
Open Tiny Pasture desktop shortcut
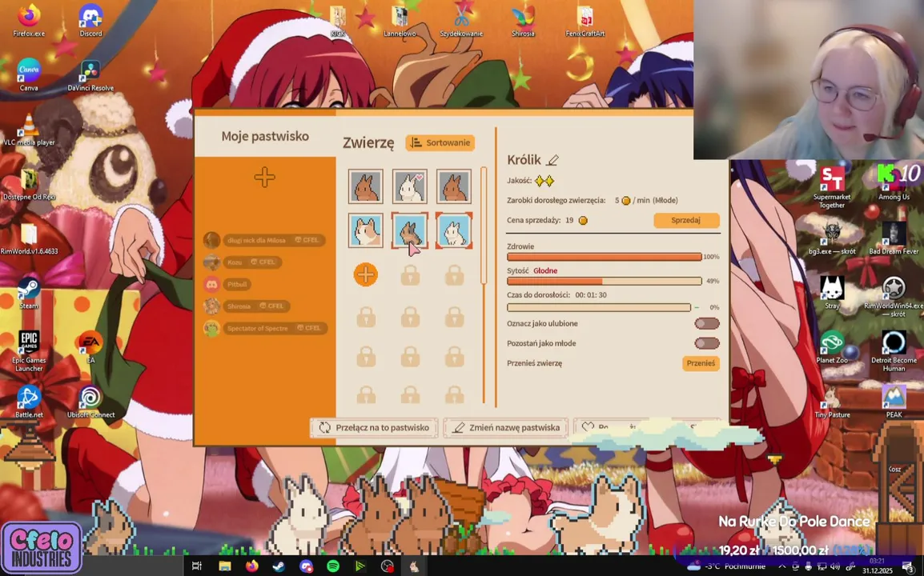(x=832, y=402)
